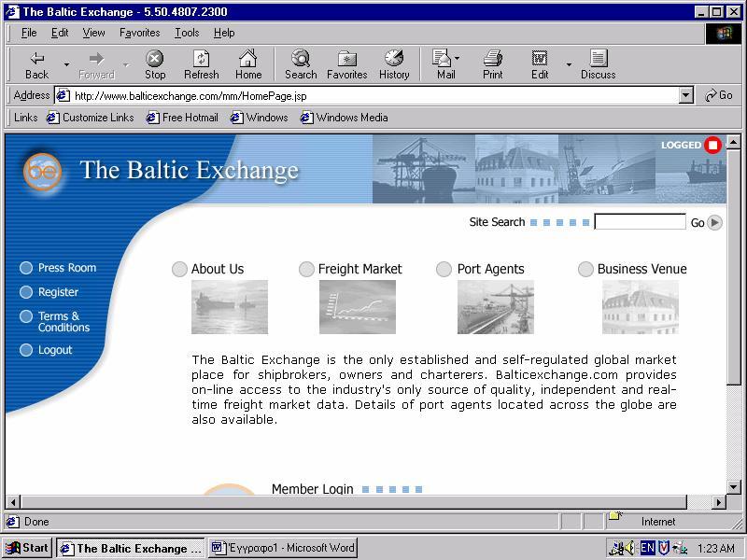Click the Customize Links shortcut icon
The image size is (747, 560).
53,118
